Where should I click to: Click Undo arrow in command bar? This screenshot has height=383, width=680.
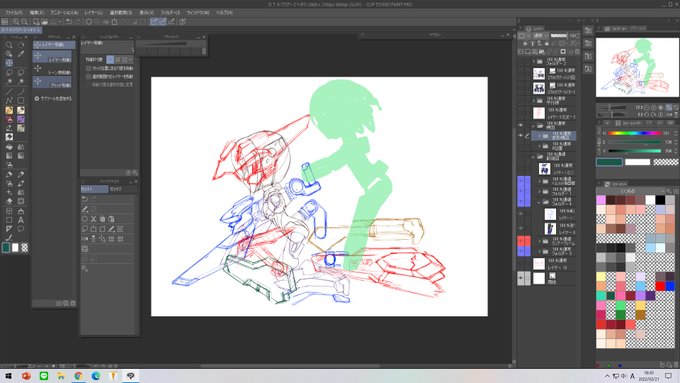69,22
